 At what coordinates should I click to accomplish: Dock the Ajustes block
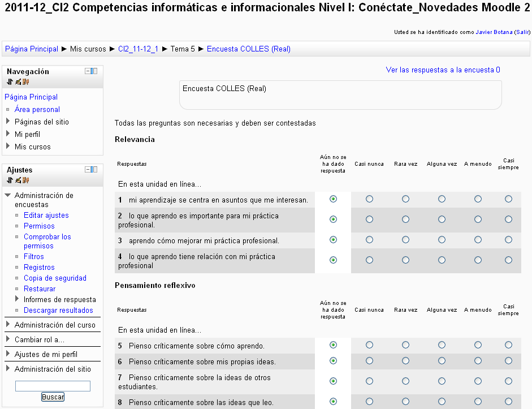click(94, 169)
